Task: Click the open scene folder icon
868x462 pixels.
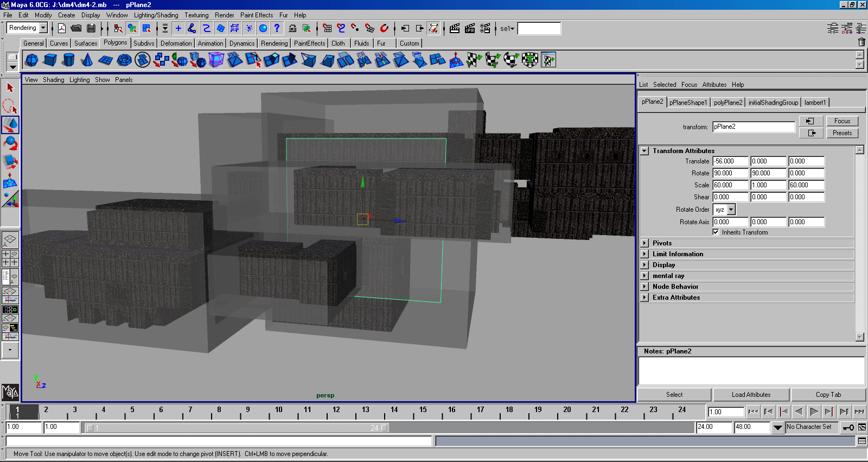Action: [x=76, y=28]
